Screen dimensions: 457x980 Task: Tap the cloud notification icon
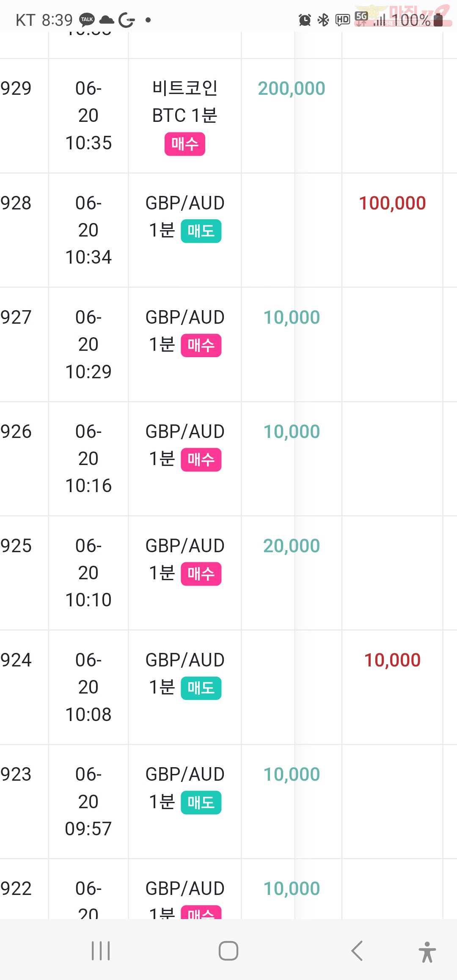pos(107,19)
